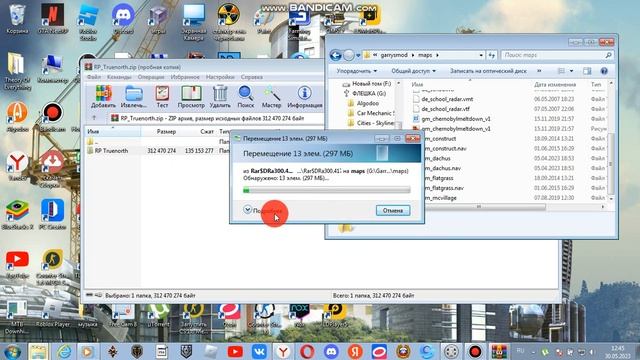Open the Просмотр (View) toolbar icon
Screen dimensions: 640x360
[x=191, y=96]
